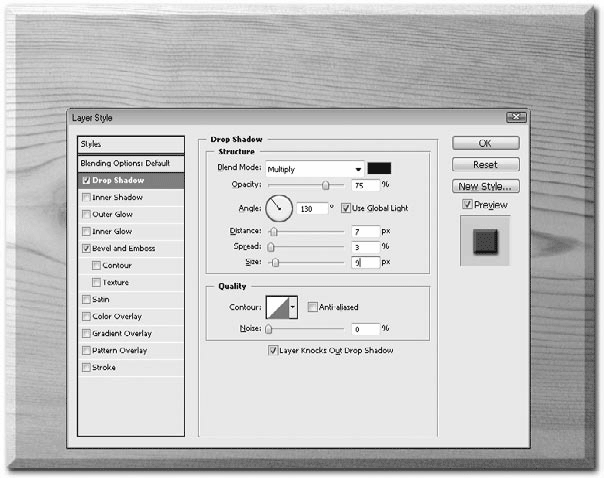Image resolution: width=604 pixels, height=478 pixels.
Task: Click the New Style button
Action: click(x=486, y=186)
